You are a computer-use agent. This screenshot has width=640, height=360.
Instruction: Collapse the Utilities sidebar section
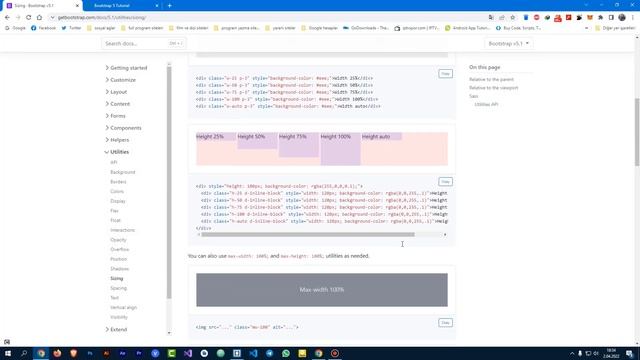point(117,152)
